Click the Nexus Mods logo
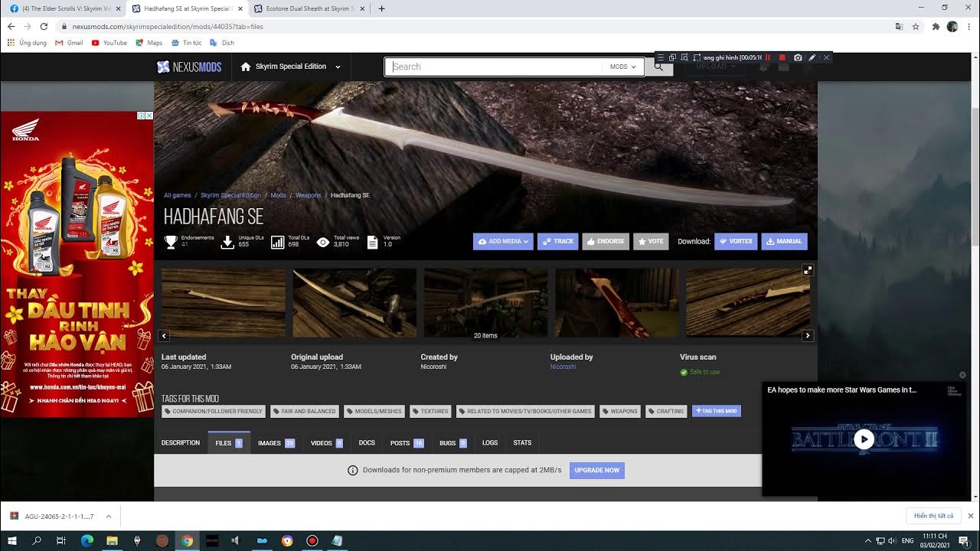This screenshot has height=551, width=980. 189,67
